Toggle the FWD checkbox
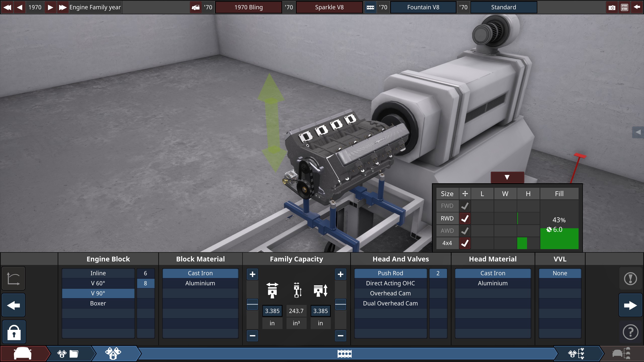The width and height of the screenshot is (644, 362). (x=465, y=206)
